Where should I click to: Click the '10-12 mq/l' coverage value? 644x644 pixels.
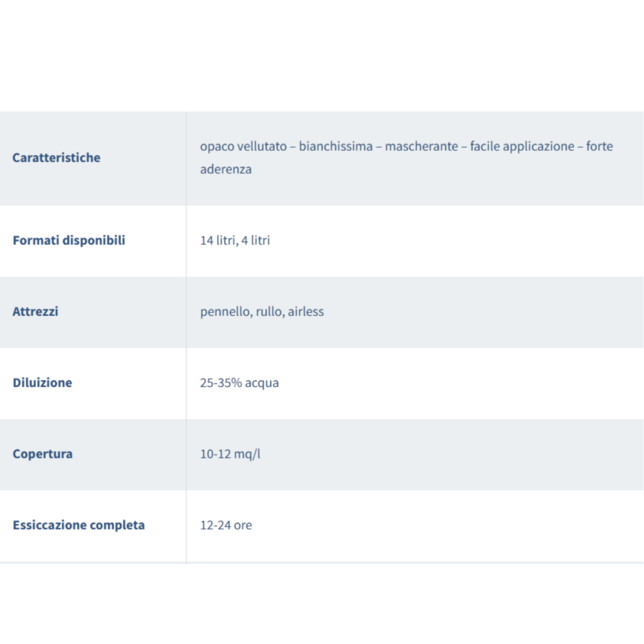[x=230, y=454]
